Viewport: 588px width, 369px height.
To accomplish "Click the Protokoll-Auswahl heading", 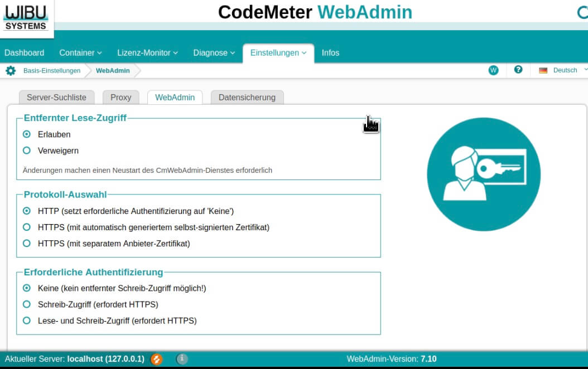I will [65, 195].
